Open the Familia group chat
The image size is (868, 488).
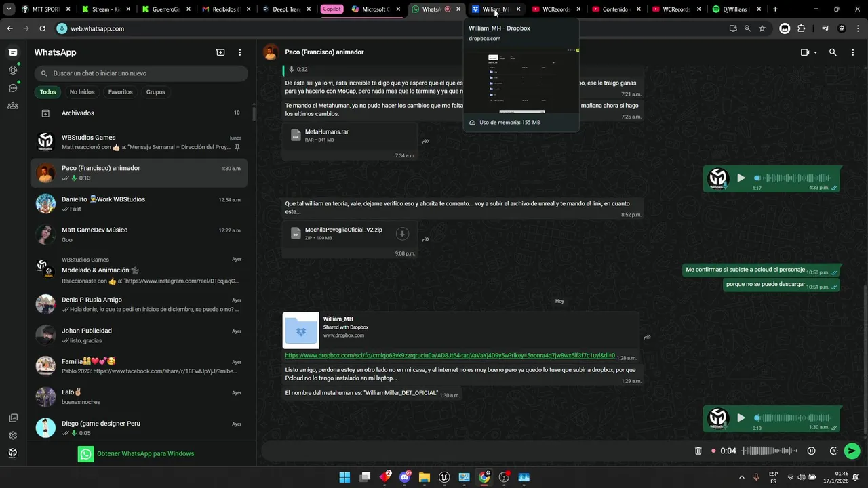pyautogui.click(x=139, y=366)
